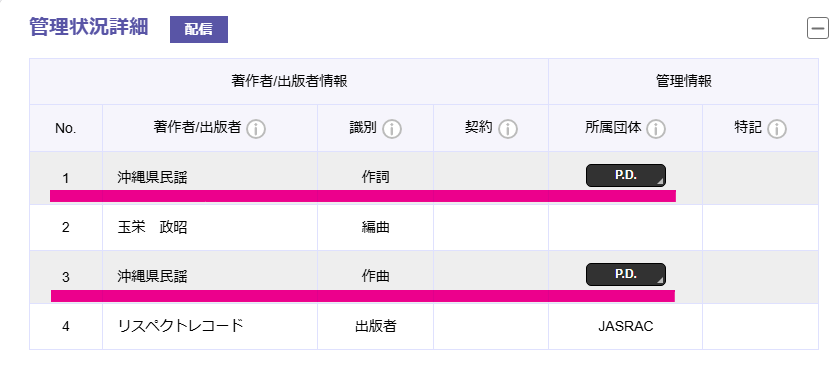Image resolution: width=836 pixels, height=368 pixels.
Task: Click info icon next to 著作者/出版者 header
Action: [256, 129]
